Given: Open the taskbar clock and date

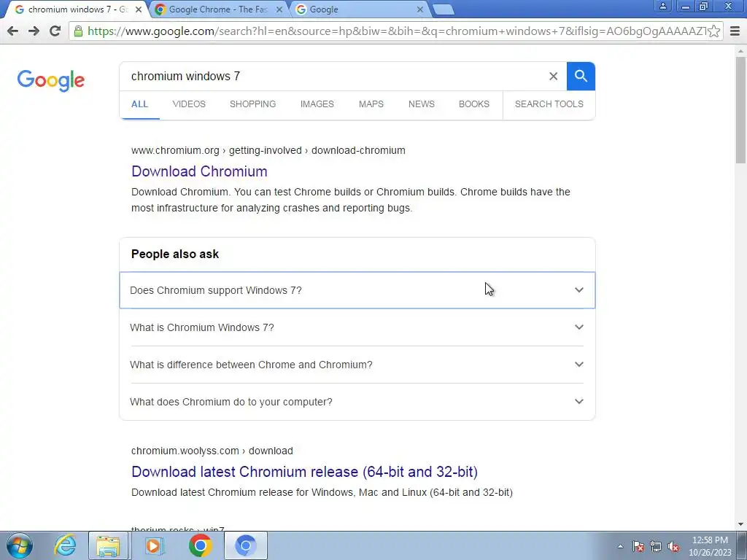Looking at the screenshot, I should tap(710, 546).
